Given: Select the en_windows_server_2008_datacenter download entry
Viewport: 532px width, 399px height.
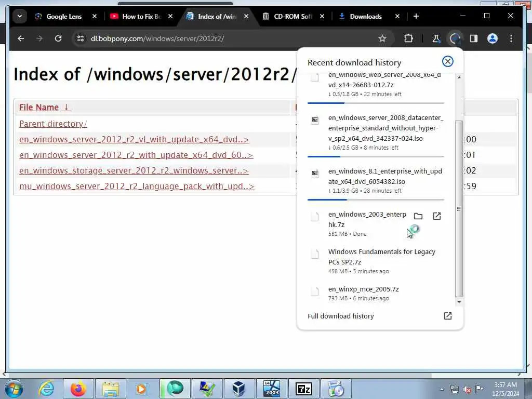Looking at the screenshot, I should (376, 132).
